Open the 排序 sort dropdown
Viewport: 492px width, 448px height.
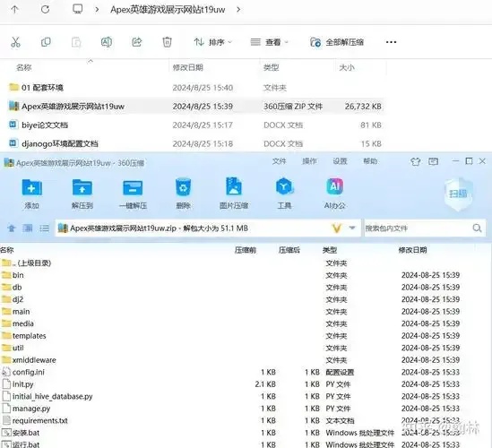pyautogui.click(x=212, y=42)
